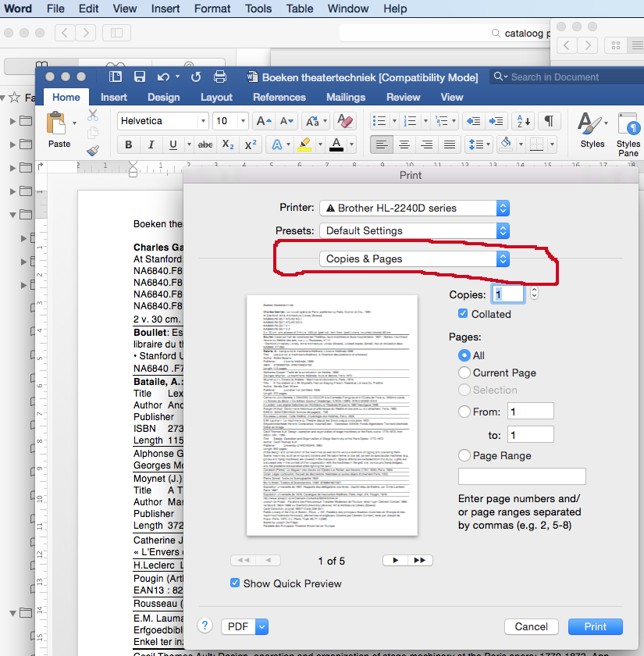Cancel the Print dialog

[x=531, y=626]
